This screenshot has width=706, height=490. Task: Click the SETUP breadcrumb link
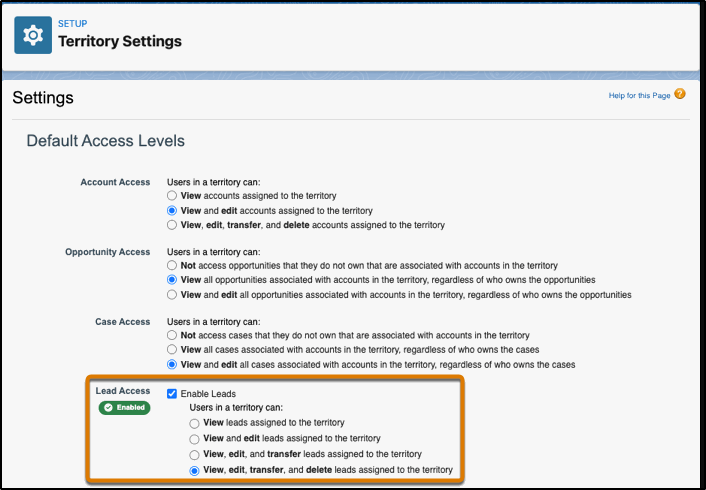[x=72, y=23]
